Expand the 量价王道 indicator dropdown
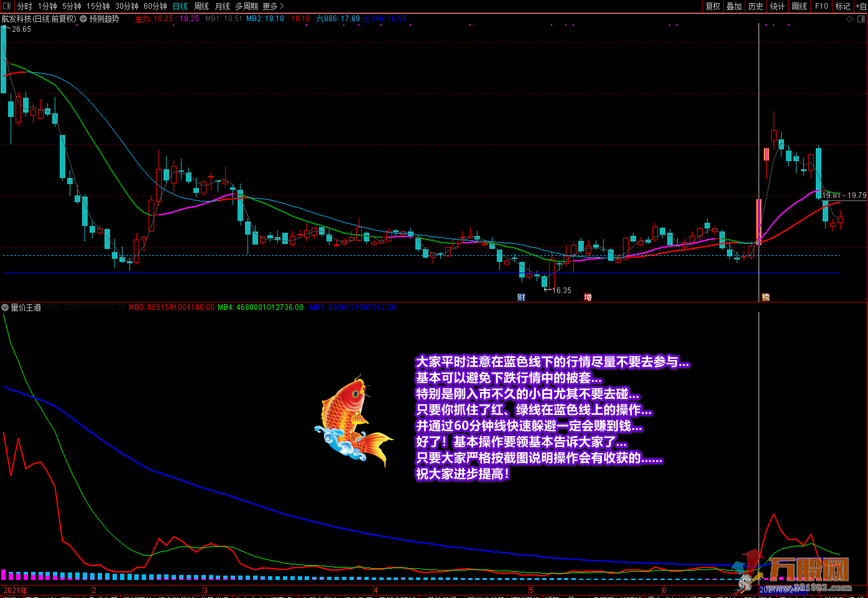 point(5,307)
